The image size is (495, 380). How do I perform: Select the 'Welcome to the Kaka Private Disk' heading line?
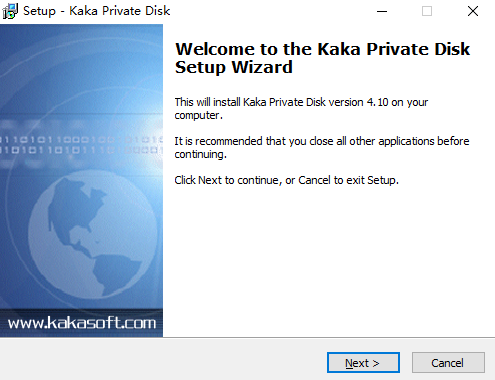[x=322, y=49]
